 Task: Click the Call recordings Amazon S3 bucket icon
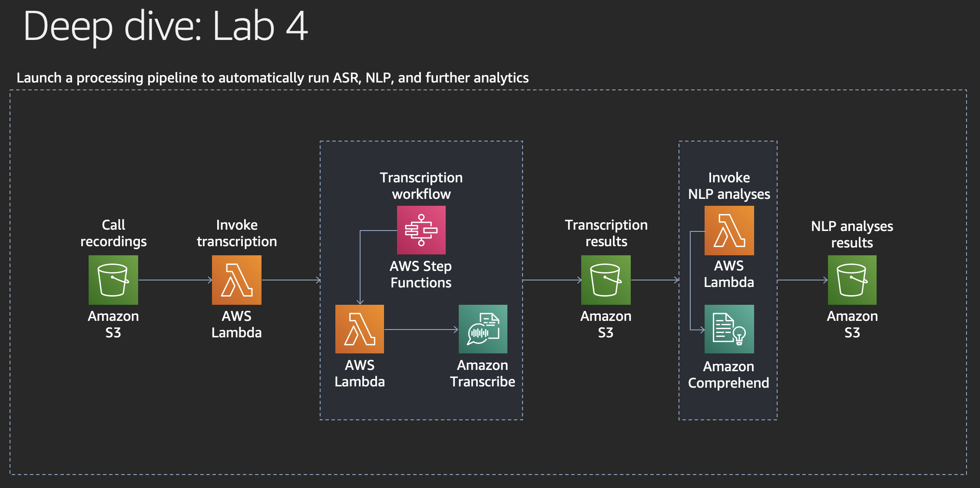coord(113,280)
